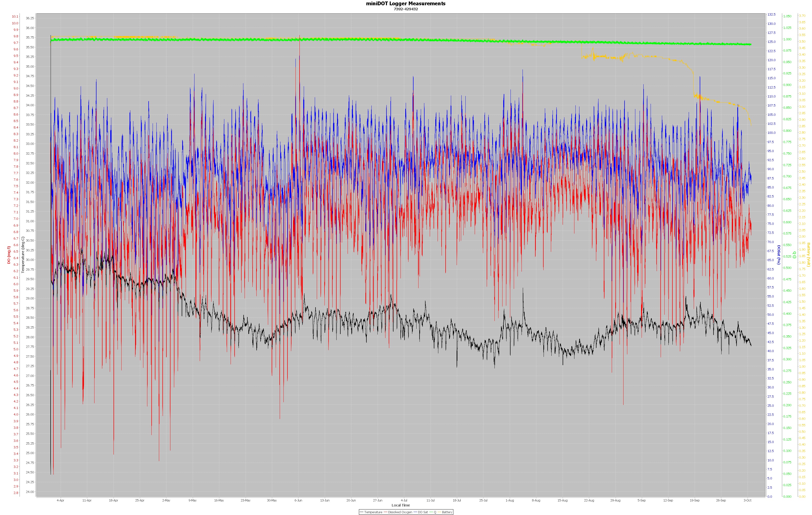This screenshot has height=515, width=812.
Task: Click the 30.00 tick on Temperature axis
Action: pyautogui.click(x=30, y=260)
